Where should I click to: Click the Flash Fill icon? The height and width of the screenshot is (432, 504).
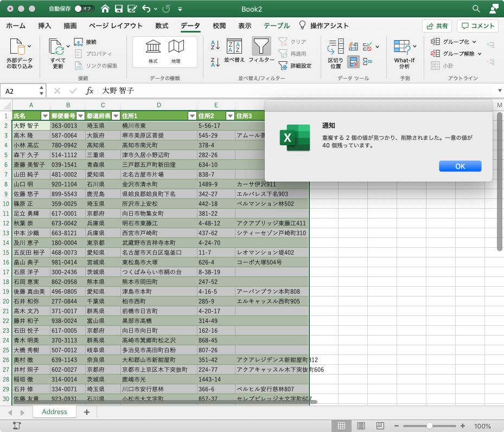pyautogui.click(x=353, y=46)
